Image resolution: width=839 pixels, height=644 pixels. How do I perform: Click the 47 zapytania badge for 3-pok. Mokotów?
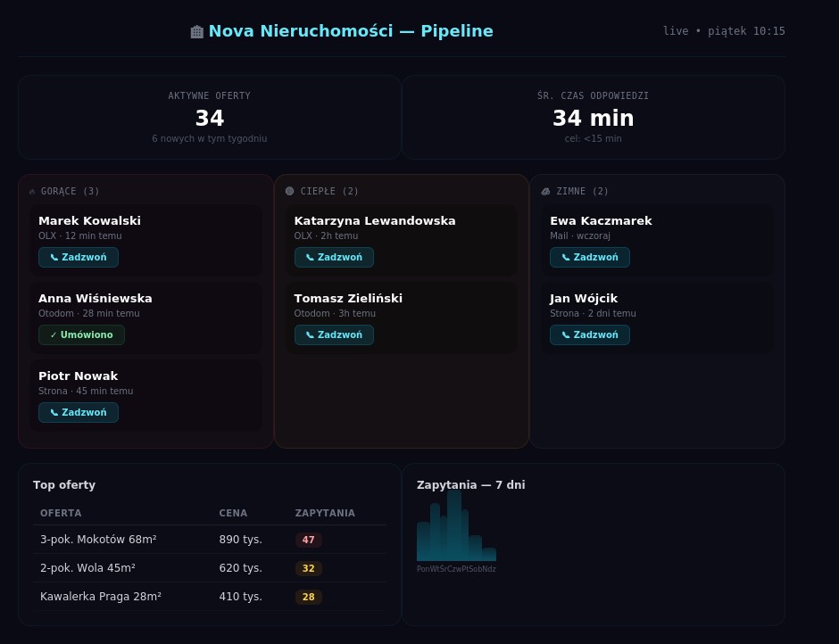[308, 540]
